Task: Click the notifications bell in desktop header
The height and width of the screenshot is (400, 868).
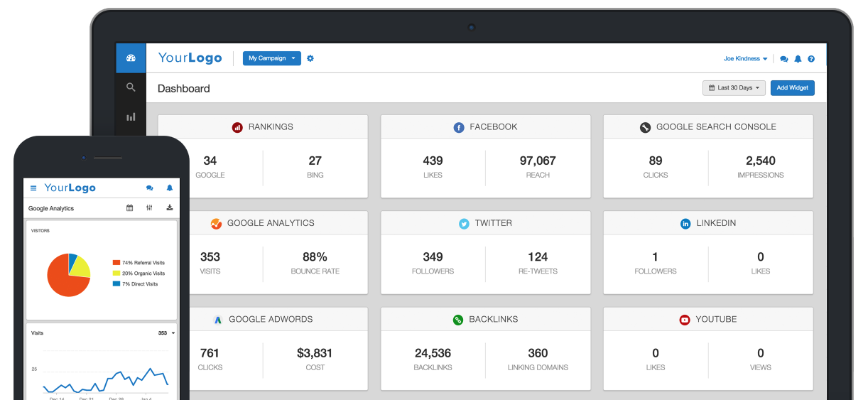Action: click(798, 59)
